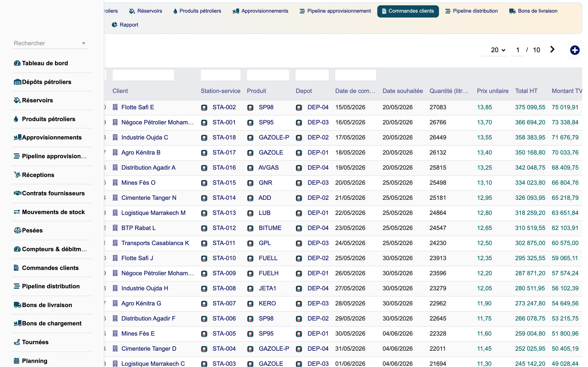This screenshot has height=367, width=588.
Task: Click the depot icon in Flotte Safi J row
Action: pyautogui.click(x=299, y=258)
